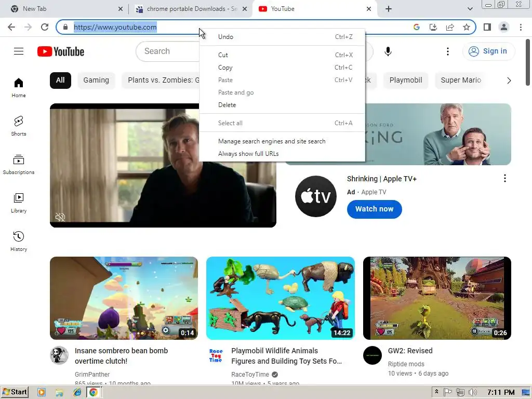Open Playmobil animals video thumbnail

[x=281, y=298]
